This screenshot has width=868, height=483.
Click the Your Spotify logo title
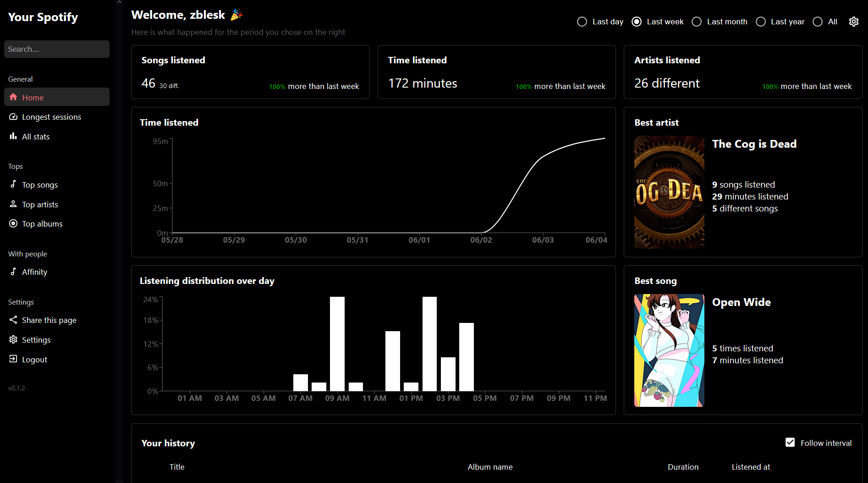pyautogui.click(x=43, y=17)
